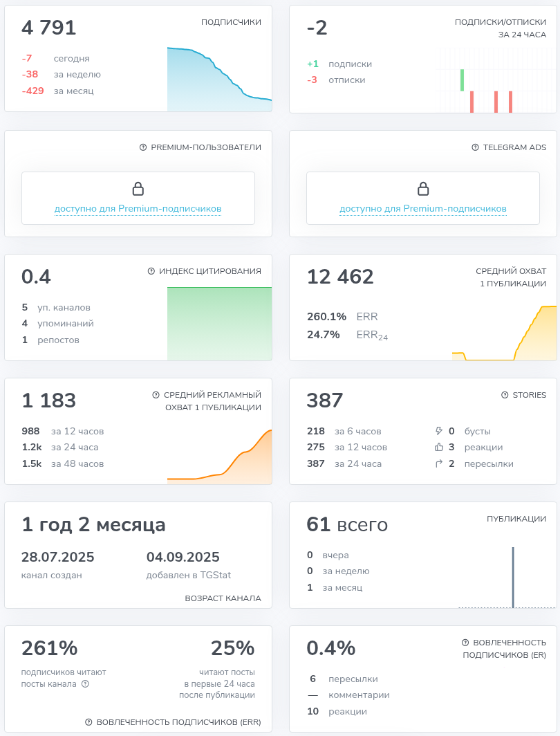Click the subscriber count 4 791
Image resolution: width=560 pixels, height=736 pixels.
[x=49, y=28]
